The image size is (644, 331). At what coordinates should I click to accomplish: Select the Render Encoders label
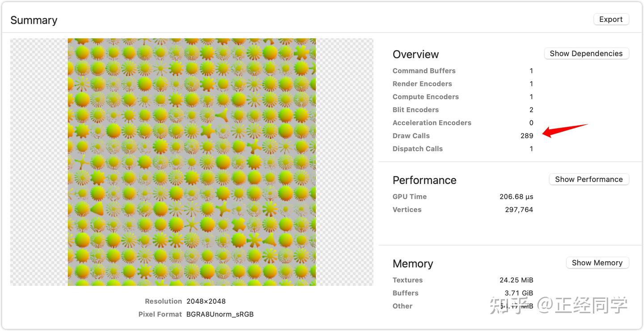[422, 84]
